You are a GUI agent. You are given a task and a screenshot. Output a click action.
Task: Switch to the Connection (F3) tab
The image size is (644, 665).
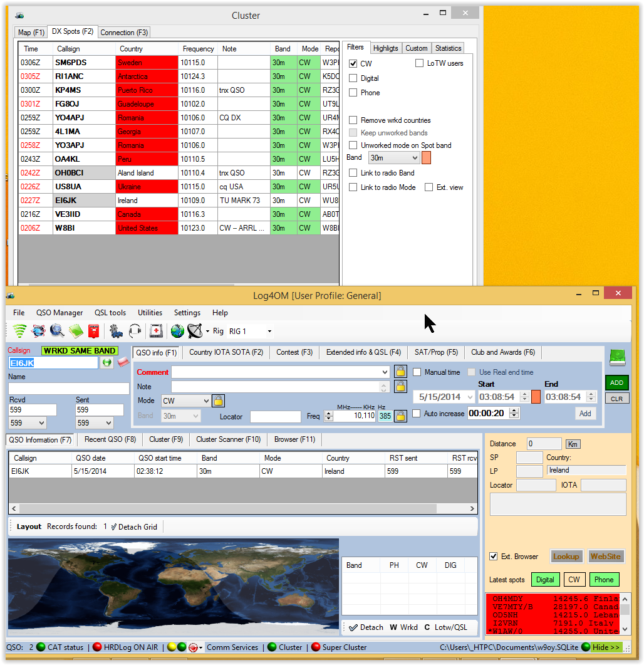(123, 32)
